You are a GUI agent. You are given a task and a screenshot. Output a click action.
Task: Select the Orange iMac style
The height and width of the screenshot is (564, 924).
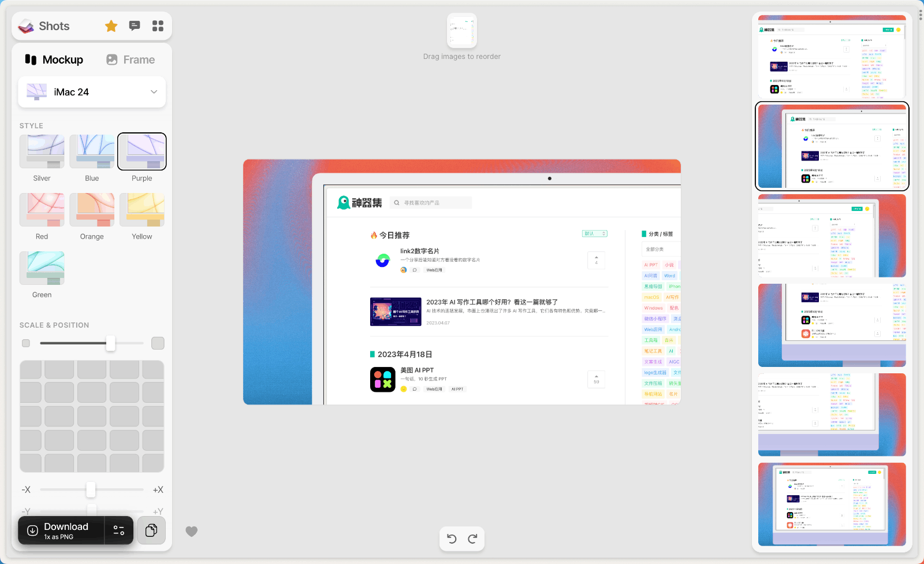click(x=92, y=210)
